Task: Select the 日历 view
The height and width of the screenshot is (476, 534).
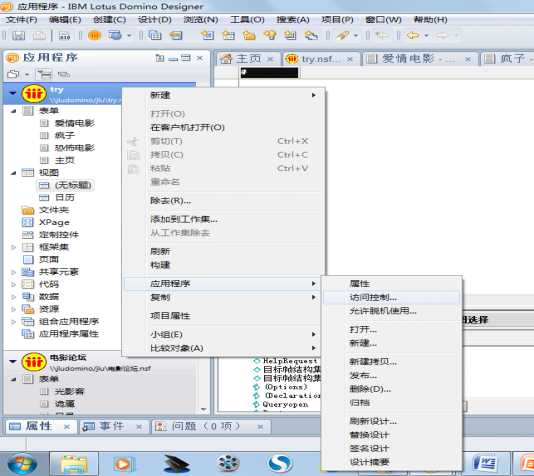Action: [65, 197]
